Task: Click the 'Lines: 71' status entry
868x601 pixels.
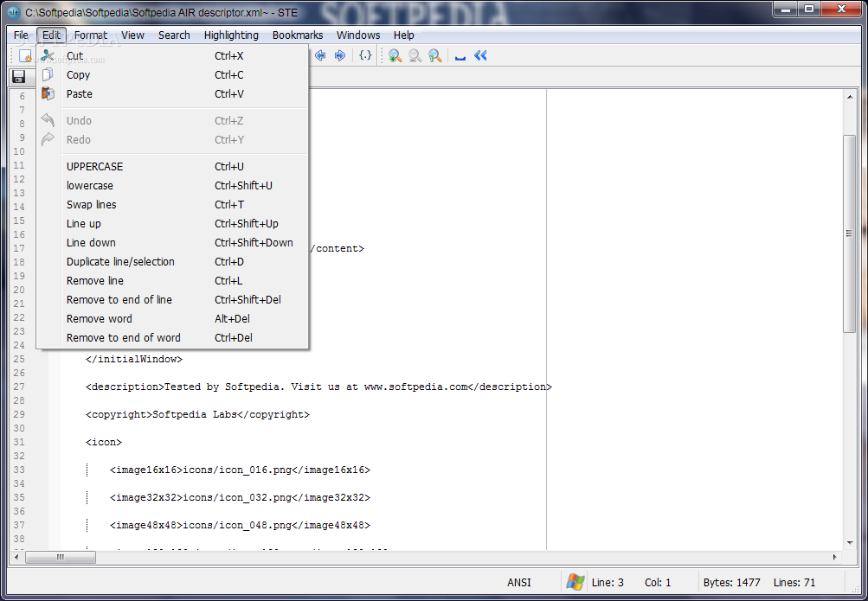Action: [794, 582]
